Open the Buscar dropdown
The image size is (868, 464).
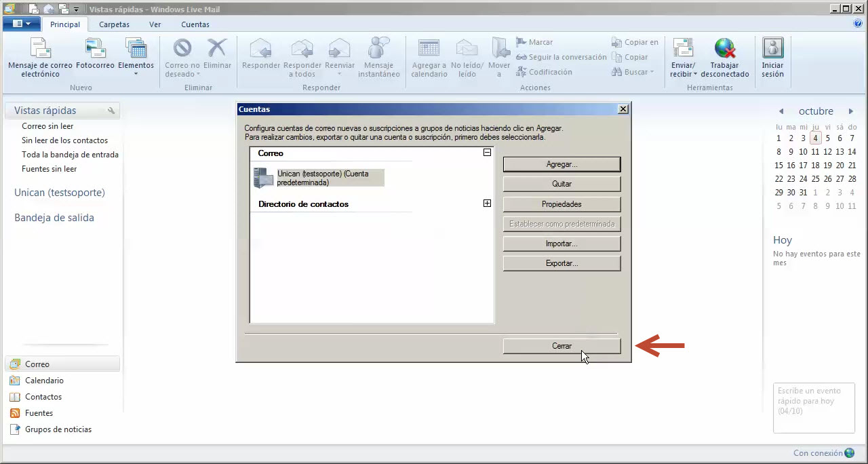point(633,72)
